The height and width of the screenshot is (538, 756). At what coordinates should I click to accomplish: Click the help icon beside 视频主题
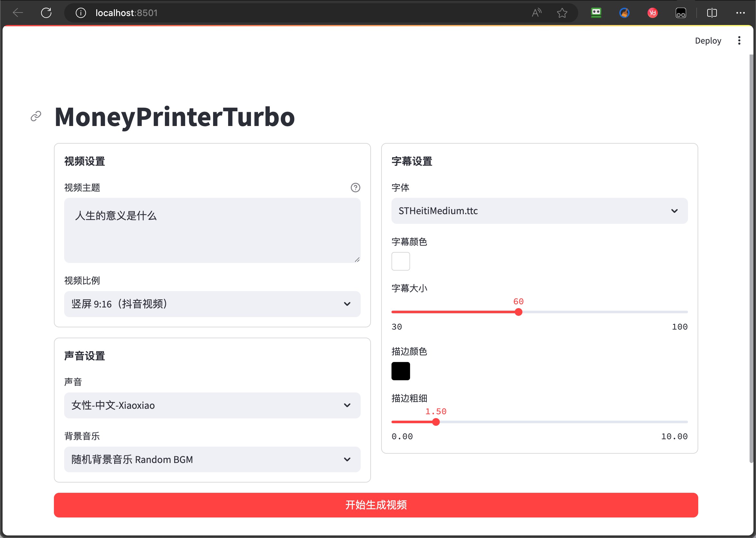click(355, 188)
